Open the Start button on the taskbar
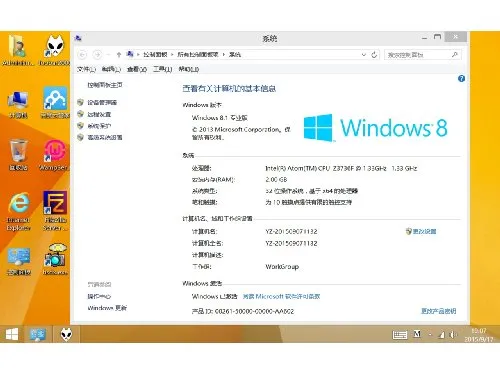This screenshot has height=375, width=500. (x=12, y=334)
